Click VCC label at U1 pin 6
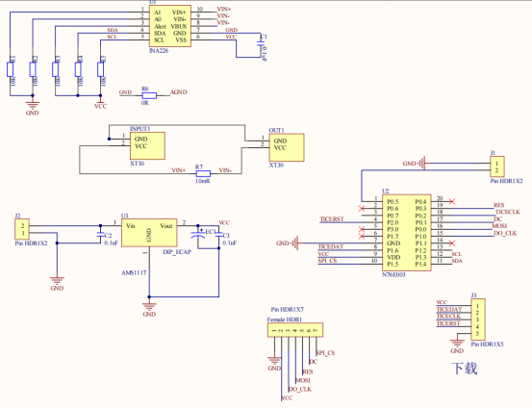 coord(231,37)
